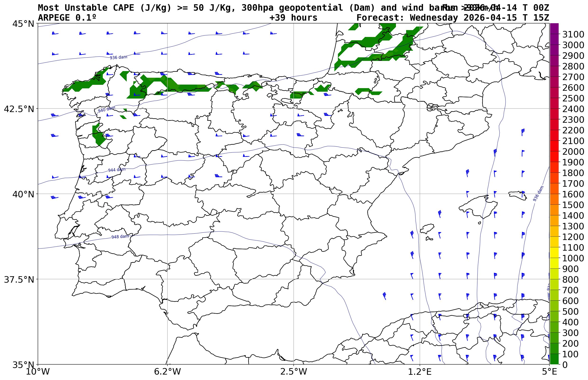Screen dimensions: 588x380
Task: Click the 1000 colorbar value label
Action: tap(573, 258)
